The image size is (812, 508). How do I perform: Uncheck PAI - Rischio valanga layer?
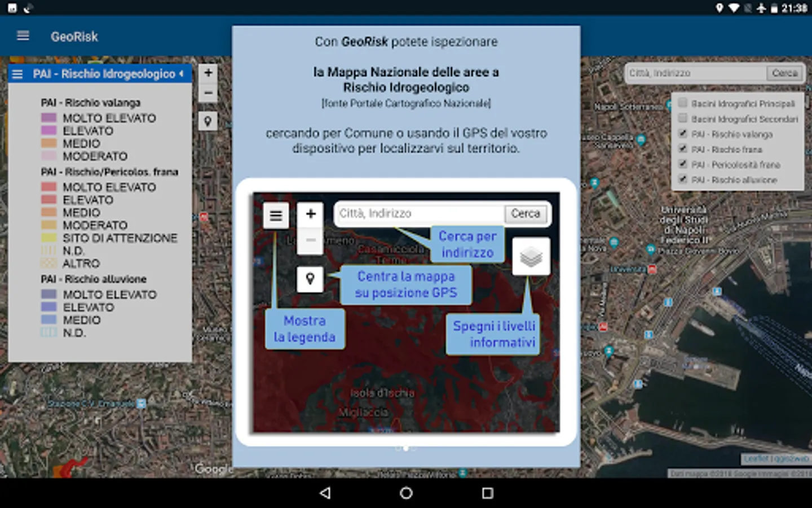(683, 134)
